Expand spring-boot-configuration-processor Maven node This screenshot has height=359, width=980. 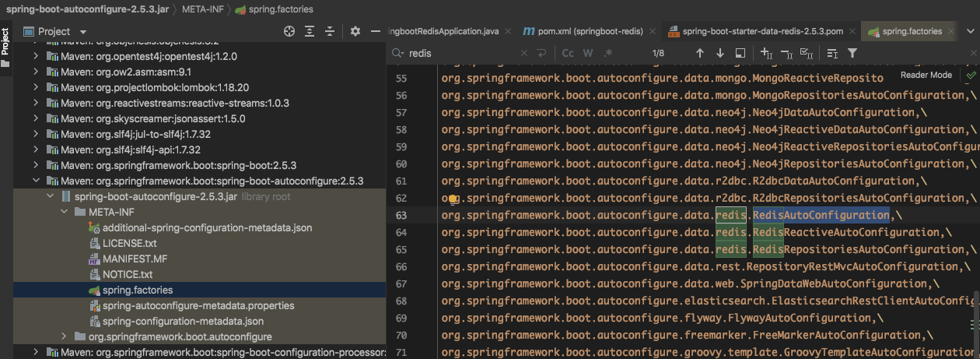(36, 352)
